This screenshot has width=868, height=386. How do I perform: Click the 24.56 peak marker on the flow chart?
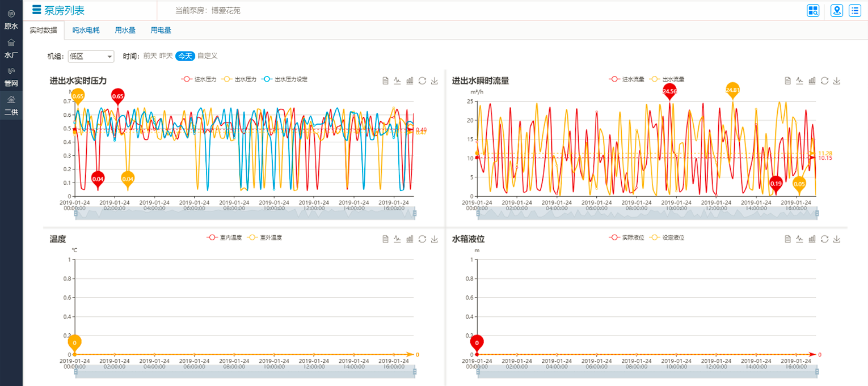669,91
